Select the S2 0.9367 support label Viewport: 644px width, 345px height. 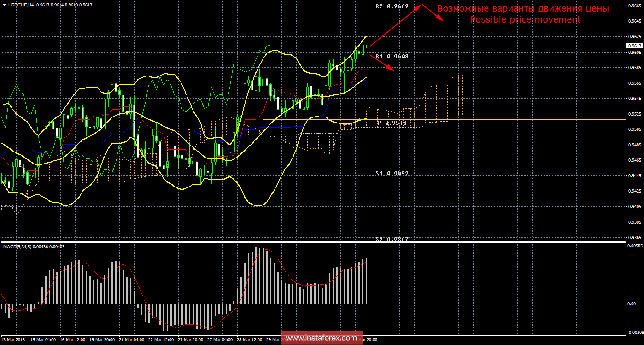click(x=392, y=239)
